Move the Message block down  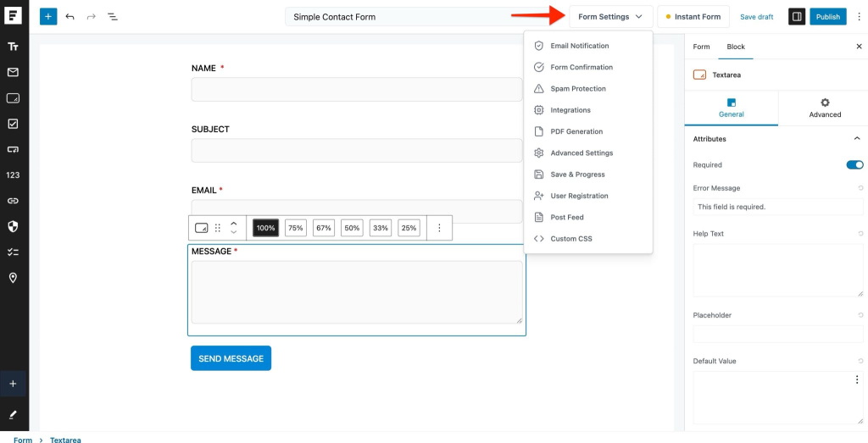click(234, 232)
